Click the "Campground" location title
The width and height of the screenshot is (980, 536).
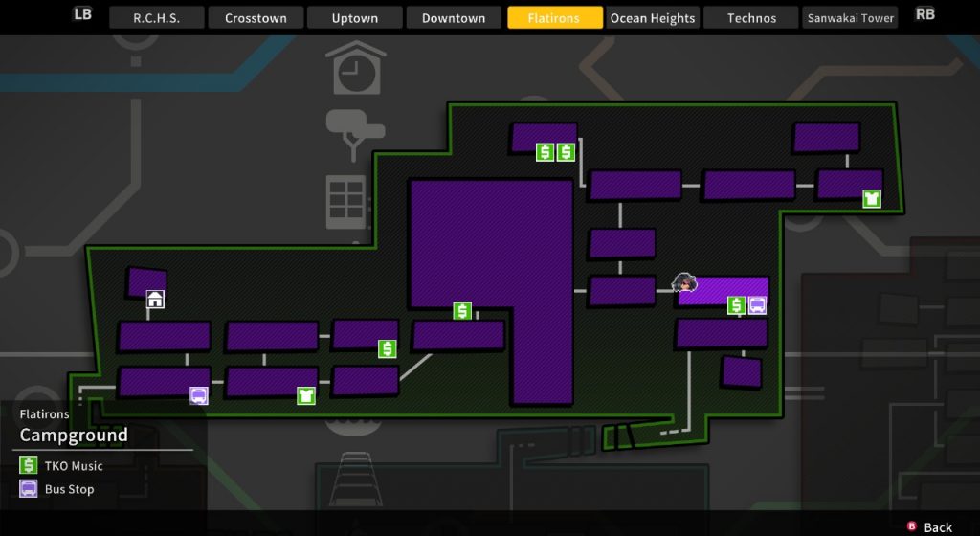point(74,435)
